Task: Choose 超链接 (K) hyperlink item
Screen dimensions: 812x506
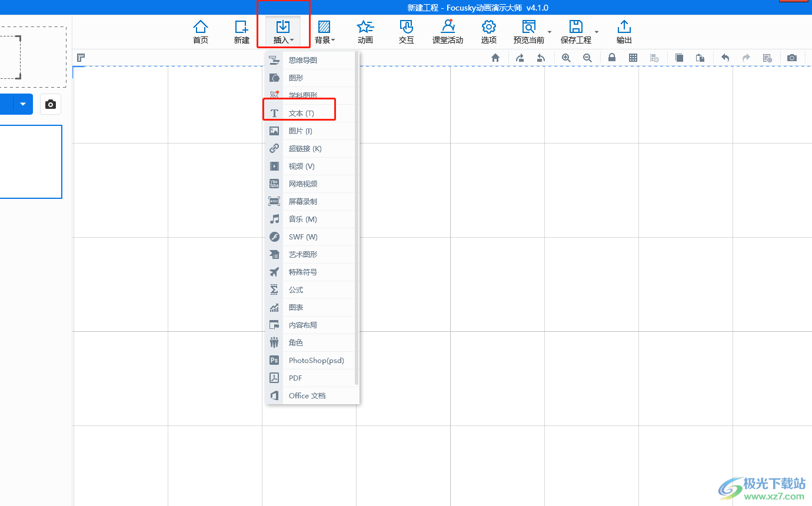Action: tap(311, 148)
